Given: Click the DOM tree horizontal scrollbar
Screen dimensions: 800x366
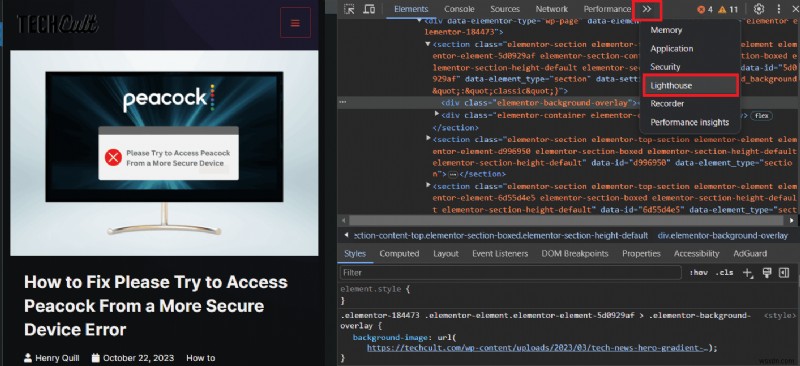Looking at the screenshot, I should pyautogui.click(x=566, y=221).
